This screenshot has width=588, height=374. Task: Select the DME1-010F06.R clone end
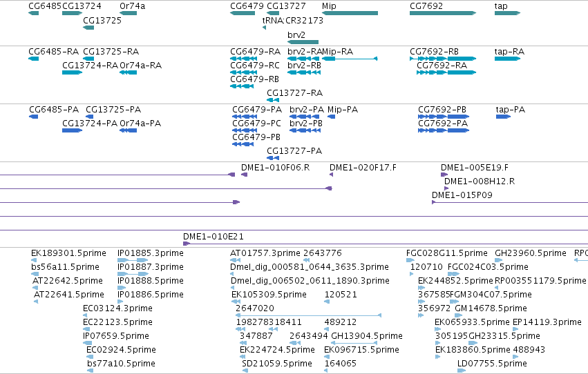244,175
